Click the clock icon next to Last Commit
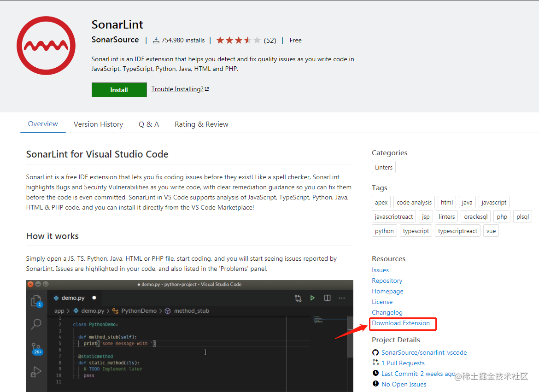 click(x=375, y=374)
